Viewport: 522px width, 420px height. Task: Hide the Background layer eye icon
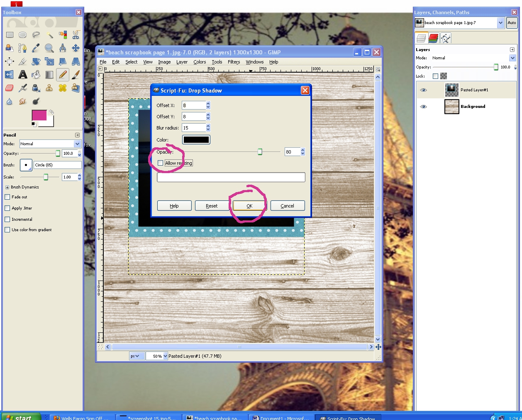click(x=424, y=107)
